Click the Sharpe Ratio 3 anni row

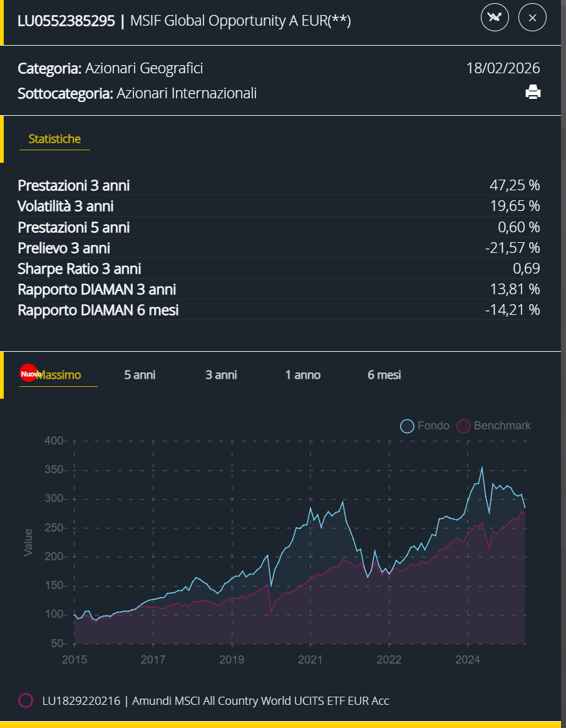[x=279, y=269]
